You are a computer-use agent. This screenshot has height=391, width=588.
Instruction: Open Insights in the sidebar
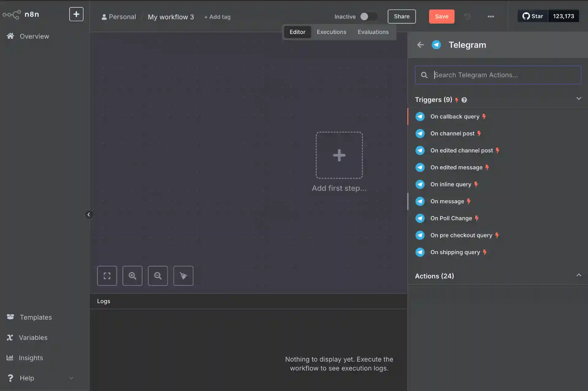31,358
